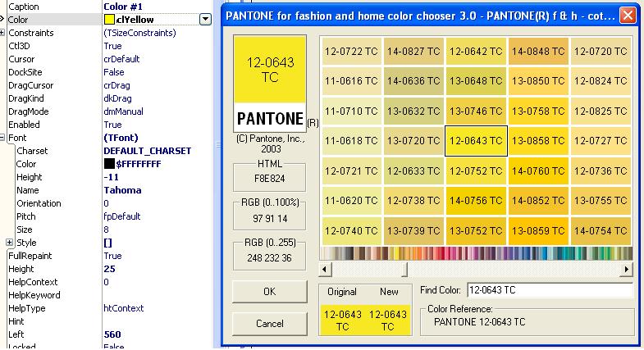Click the highlighted 12-0643 TC grid swatch
The width and height of the screenshot is (644, 350).
pos(476,141)
